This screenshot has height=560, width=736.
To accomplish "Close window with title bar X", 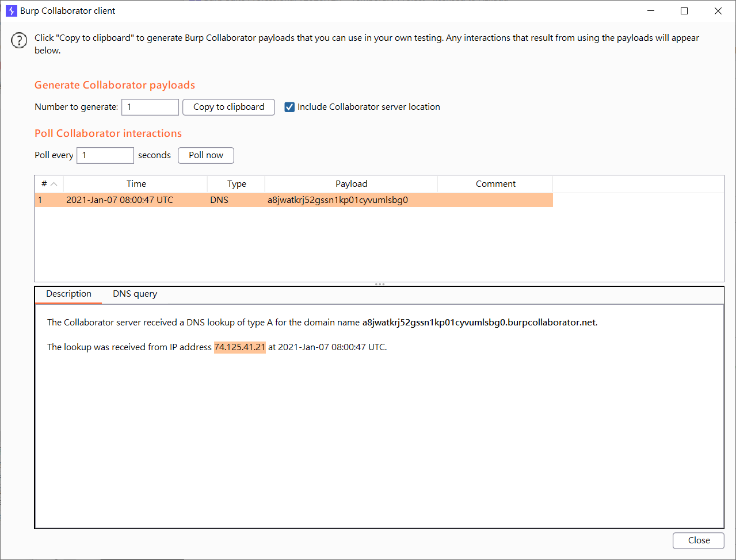I will coord(718,11).
